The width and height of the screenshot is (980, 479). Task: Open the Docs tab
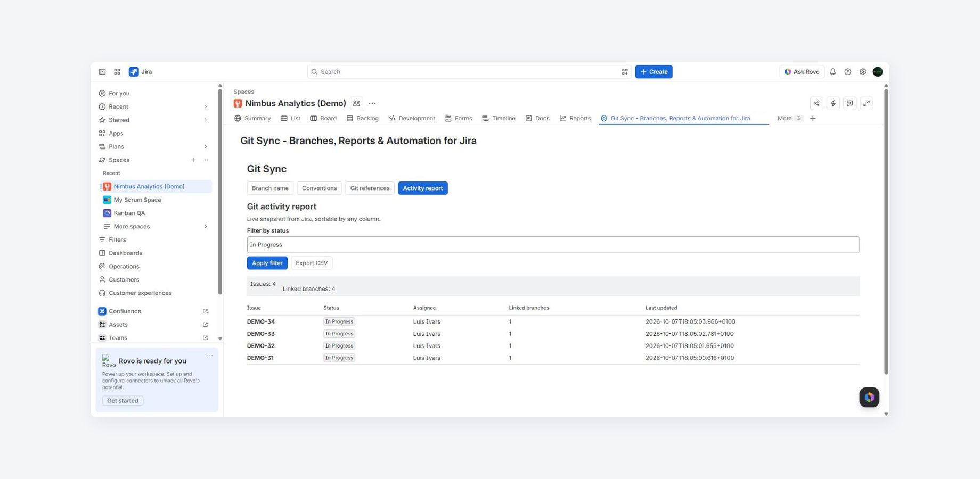pos(537,118)
